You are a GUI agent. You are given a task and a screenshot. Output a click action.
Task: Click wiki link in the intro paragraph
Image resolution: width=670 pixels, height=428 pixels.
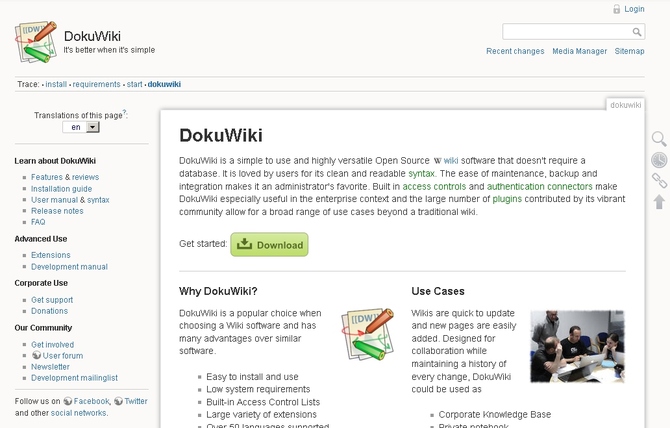(x=451, y=161)
